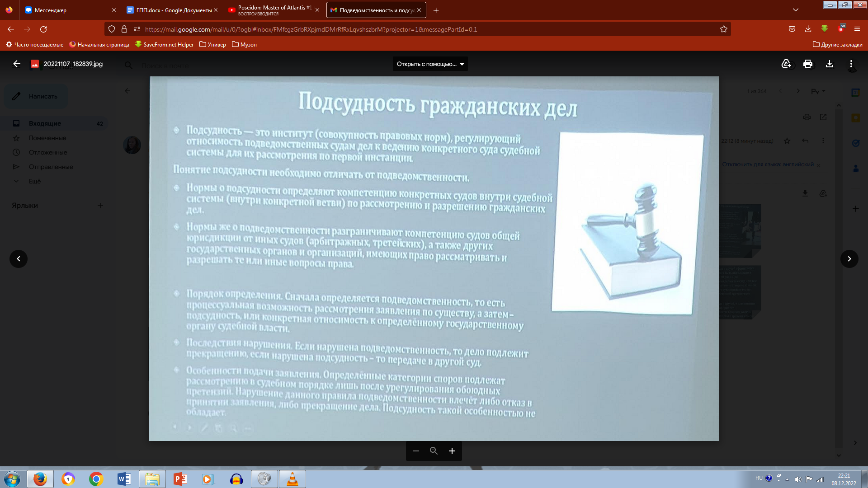Open PowerPoint from taskbar
This screenshot has width=868, height=488.
point(180,479)
